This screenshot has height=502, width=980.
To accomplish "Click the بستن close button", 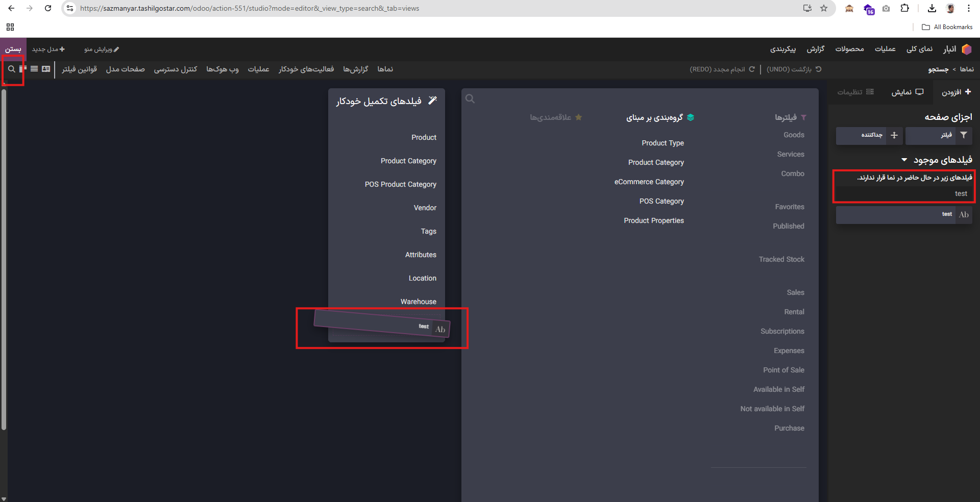I will (x=13, y=49).
